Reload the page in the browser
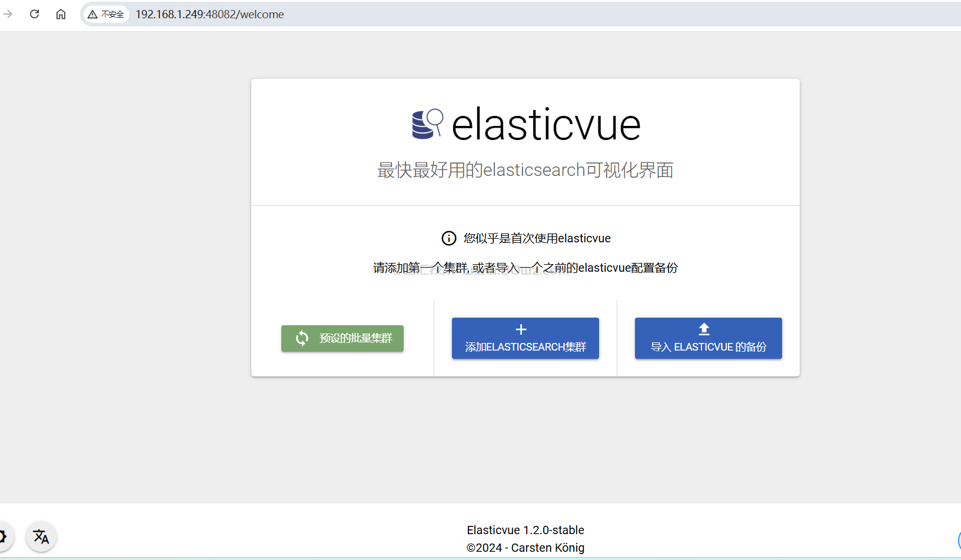Screen dimensions: 961x560 tap(35, 14)
